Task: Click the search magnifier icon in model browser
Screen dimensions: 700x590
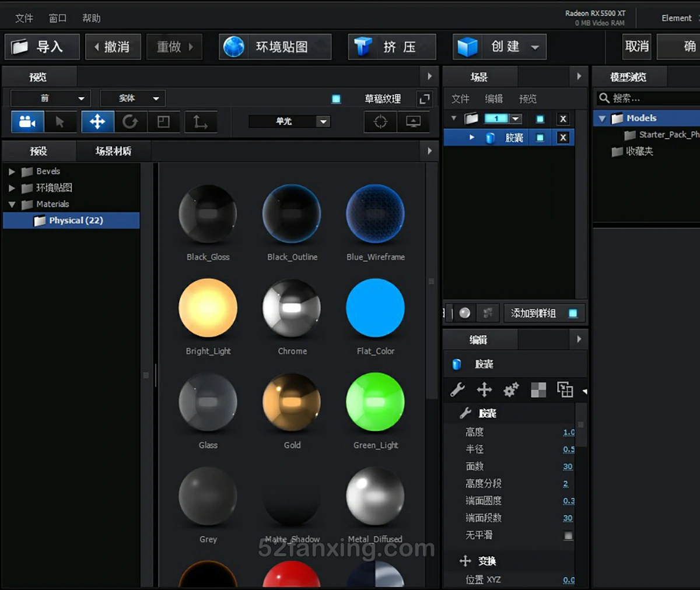Action: click(x=604, y=98)
